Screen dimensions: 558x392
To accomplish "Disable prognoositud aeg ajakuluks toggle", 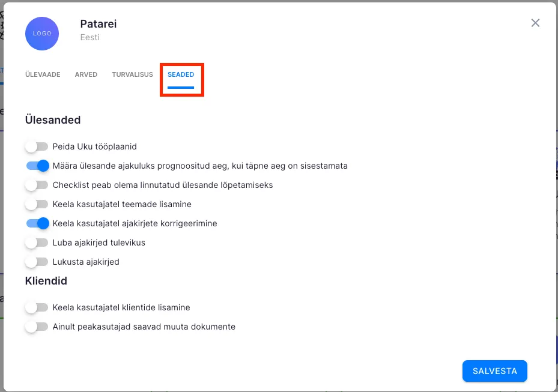I will (x=37, y=166).
